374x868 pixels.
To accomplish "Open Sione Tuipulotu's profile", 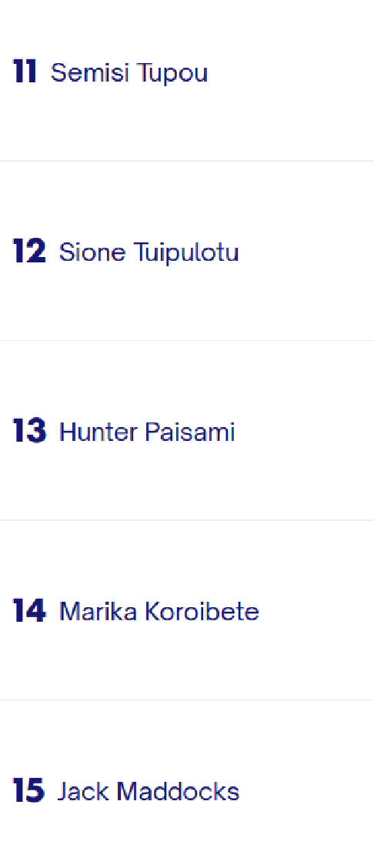I will pos(149,252).
